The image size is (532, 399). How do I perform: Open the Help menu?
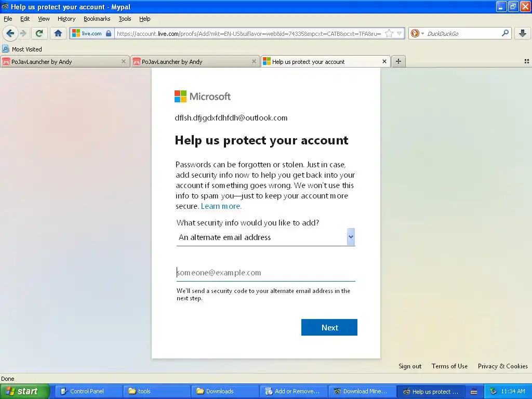(145, 19)
